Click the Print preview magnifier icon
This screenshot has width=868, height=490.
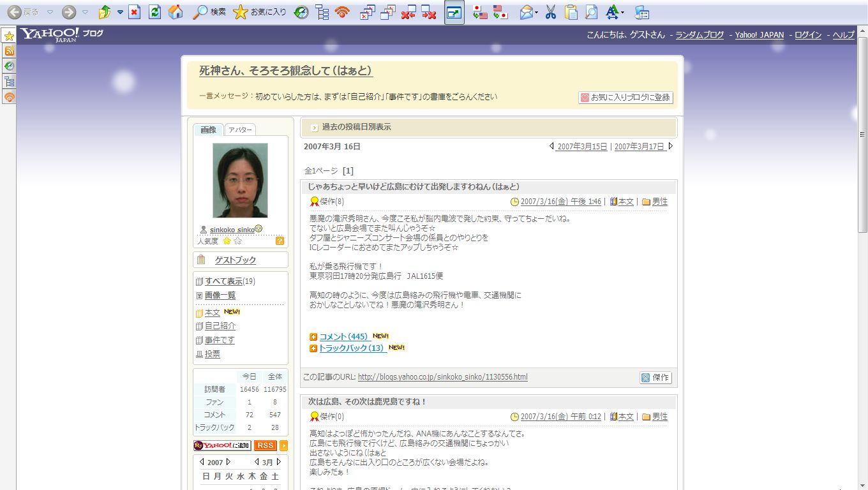point(592,12)
